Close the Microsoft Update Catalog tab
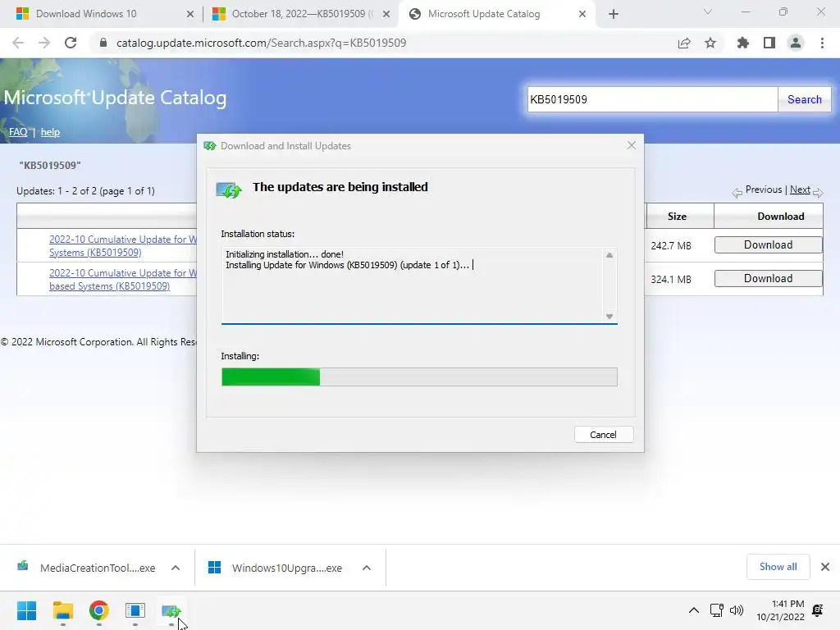This screenshot has width=840, height=630. point(582,14)
